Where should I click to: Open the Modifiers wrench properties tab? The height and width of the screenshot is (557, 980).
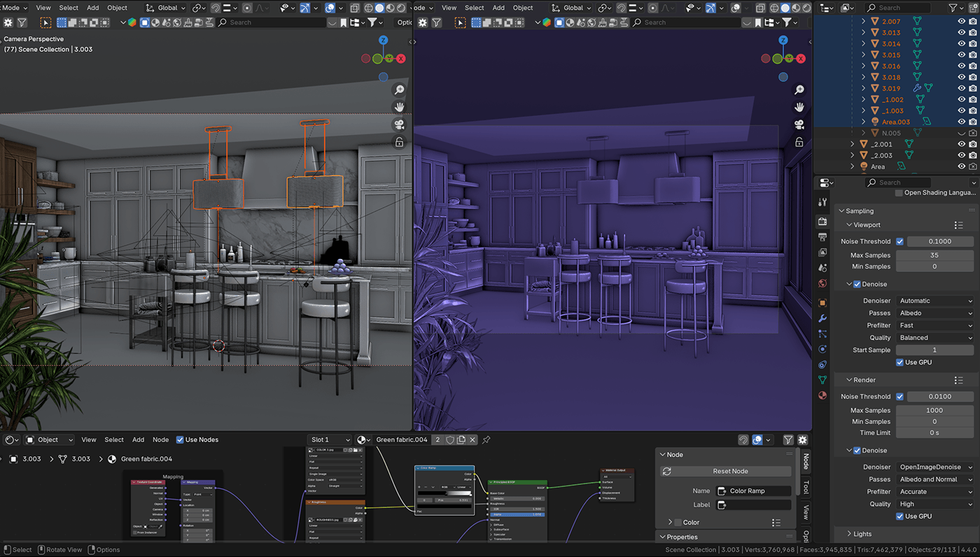tap(822, 318)
